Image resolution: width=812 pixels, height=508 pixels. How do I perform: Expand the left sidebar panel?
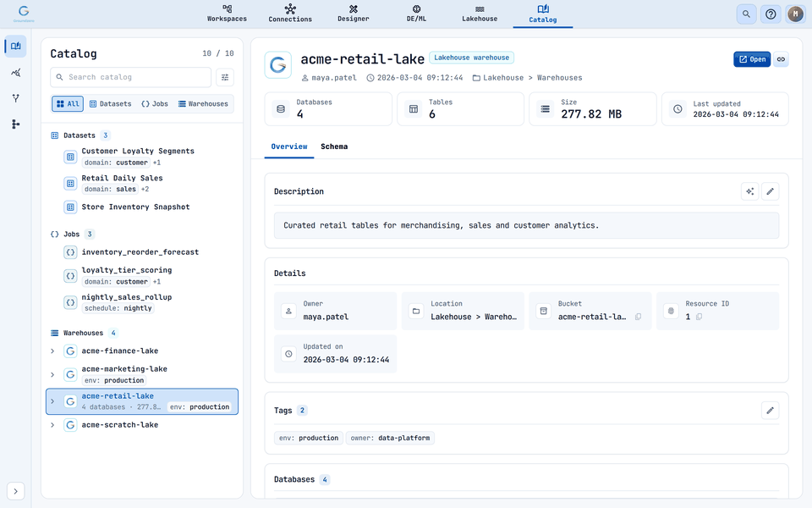[15, 491]
